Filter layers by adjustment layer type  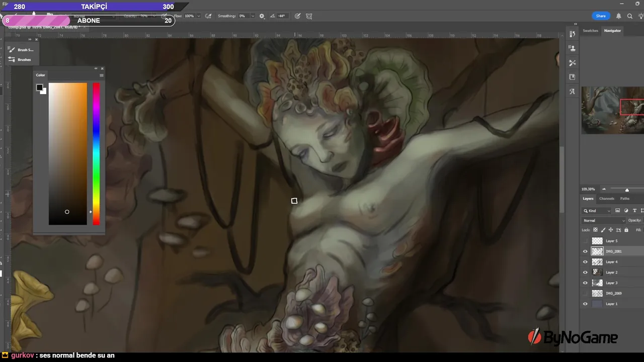(x=626, y=211)
